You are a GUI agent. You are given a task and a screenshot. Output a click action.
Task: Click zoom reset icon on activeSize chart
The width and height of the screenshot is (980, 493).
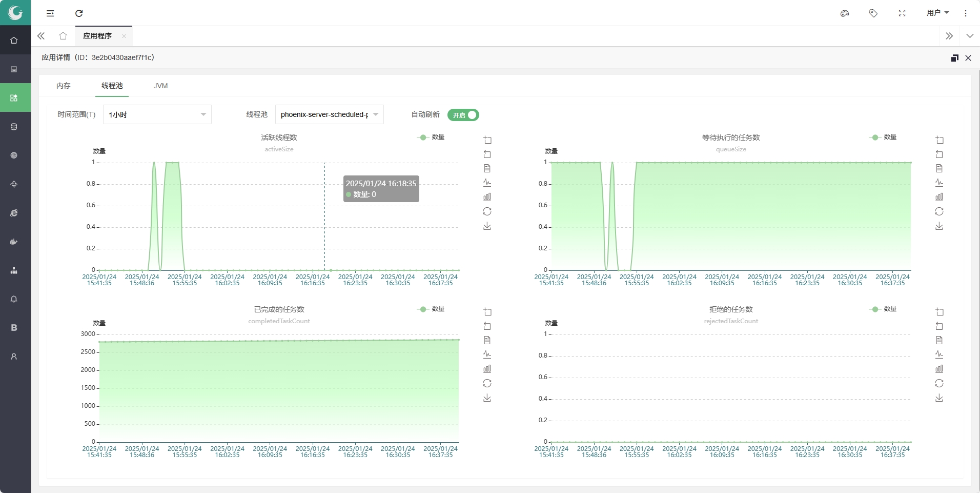[487, 154]
